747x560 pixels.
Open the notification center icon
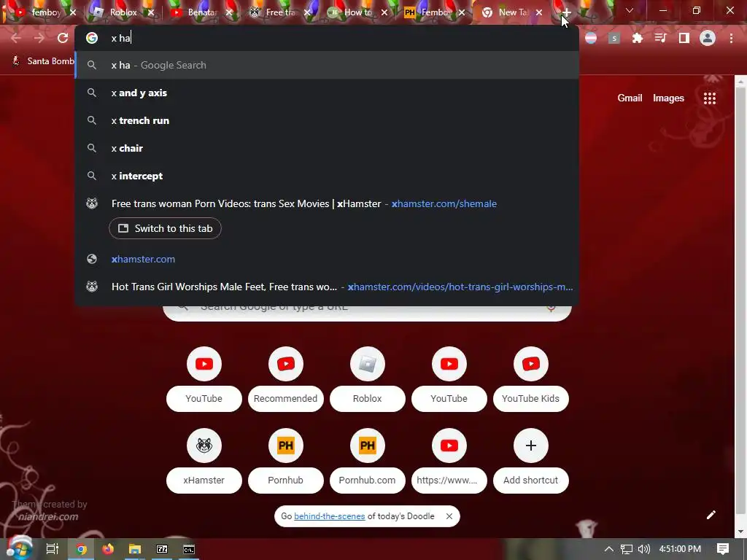pos(723,549)
